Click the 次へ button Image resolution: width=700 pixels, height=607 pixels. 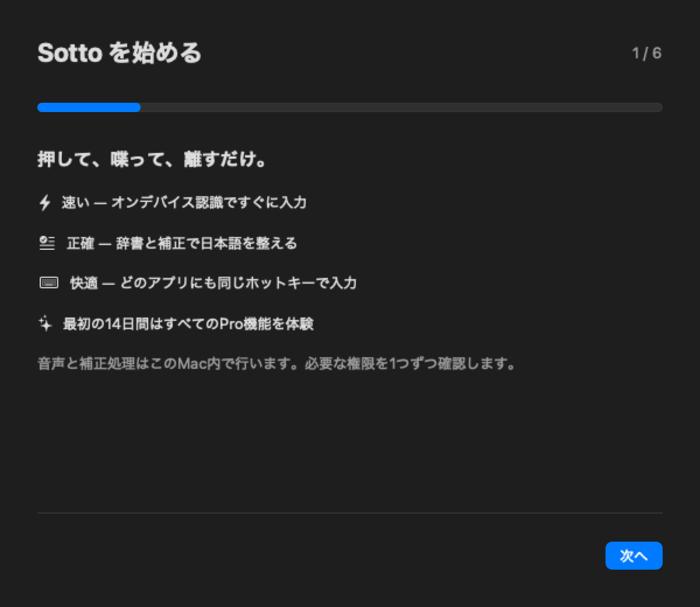[x=633, y=556]
